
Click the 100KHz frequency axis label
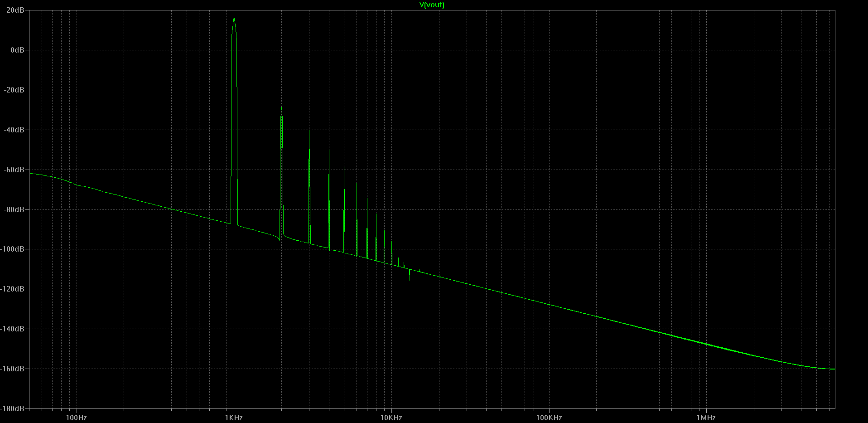[549, 418]
